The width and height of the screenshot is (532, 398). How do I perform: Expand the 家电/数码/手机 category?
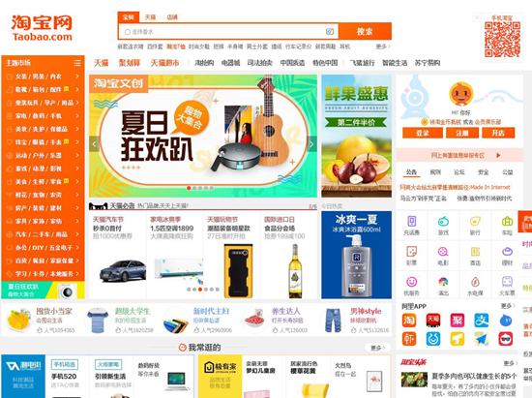point(43,116)
